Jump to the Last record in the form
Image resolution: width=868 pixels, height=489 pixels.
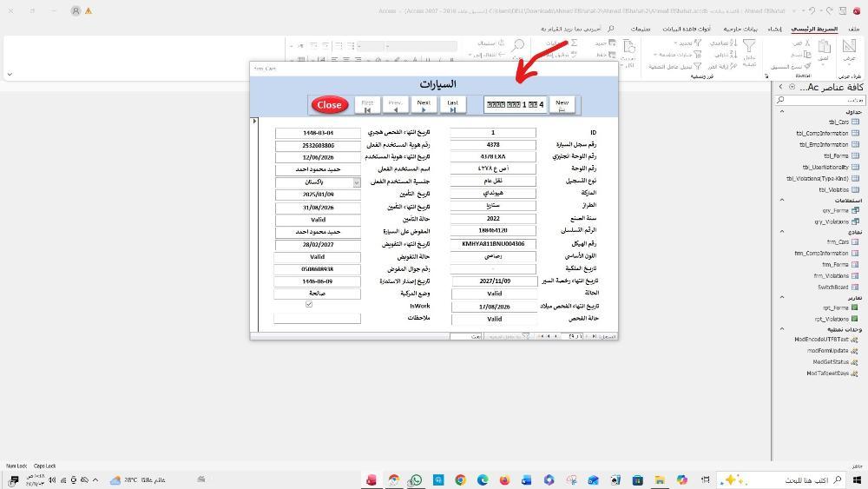click(x=452, y=105)
